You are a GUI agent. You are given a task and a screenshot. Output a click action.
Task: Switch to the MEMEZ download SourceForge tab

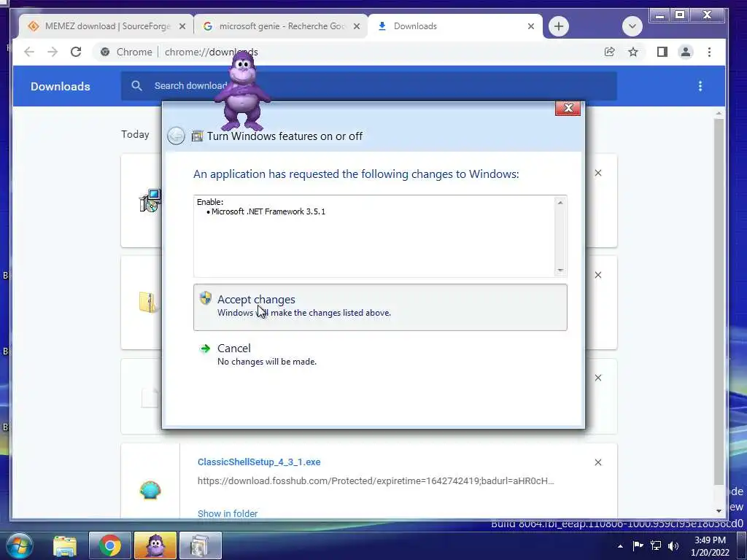[x=105, y=26]
